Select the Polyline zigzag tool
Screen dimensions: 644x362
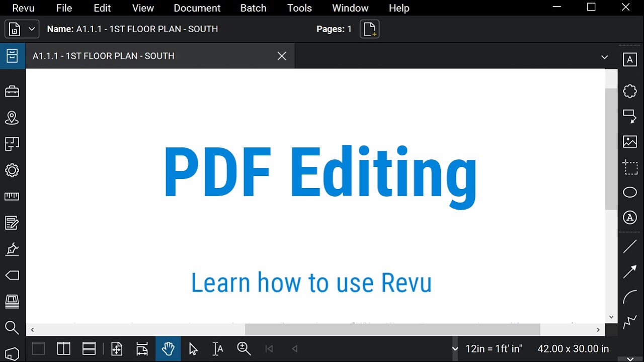tap(630, 322)
